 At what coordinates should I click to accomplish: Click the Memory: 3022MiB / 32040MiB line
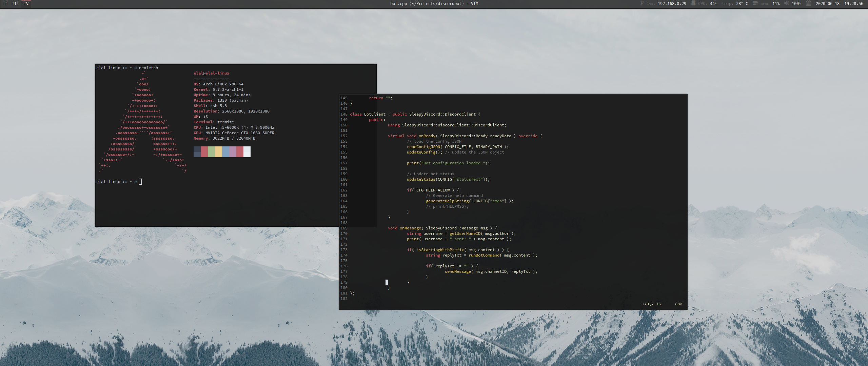coord(224,138)
